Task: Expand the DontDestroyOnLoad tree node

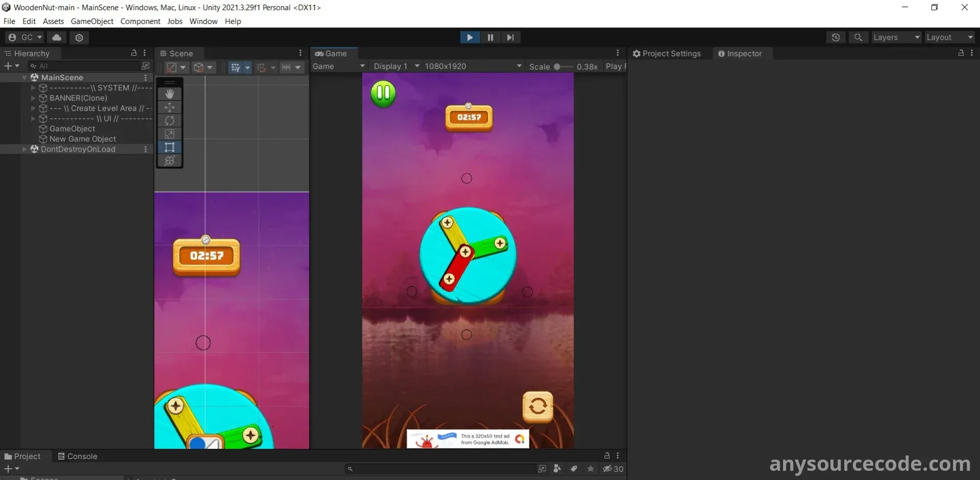Action: tap(24, 149)
